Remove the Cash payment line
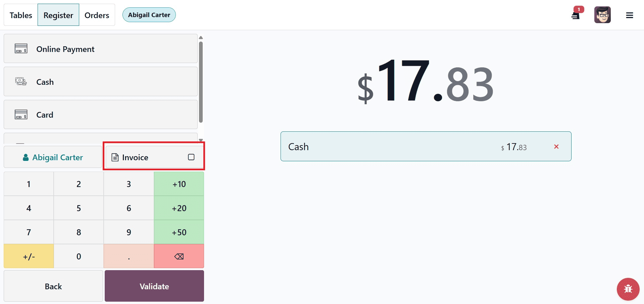 point(556,146)
